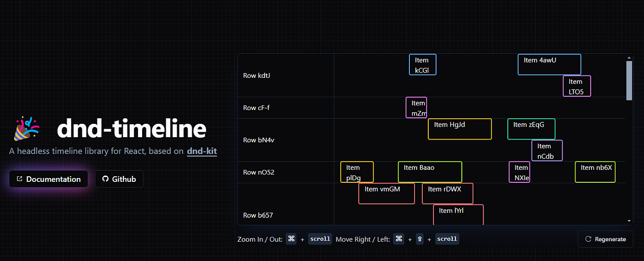Open the Documentation page
The width and height of the screenshot is (644, 261).
point(48,179)
